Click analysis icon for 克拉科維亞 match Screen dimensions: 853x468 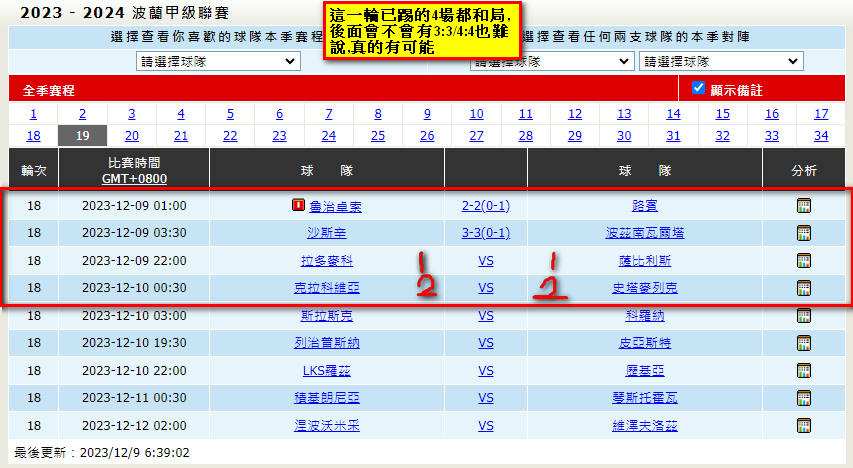[x=803, y=288]
